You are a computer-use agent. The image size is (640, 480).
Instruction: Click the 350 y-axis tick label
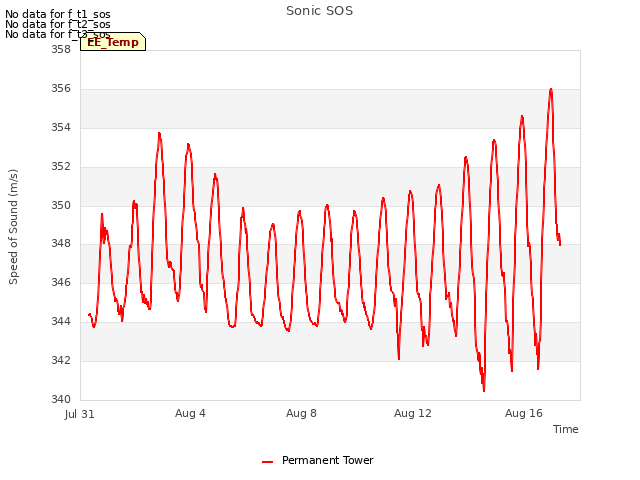point(61,205)
